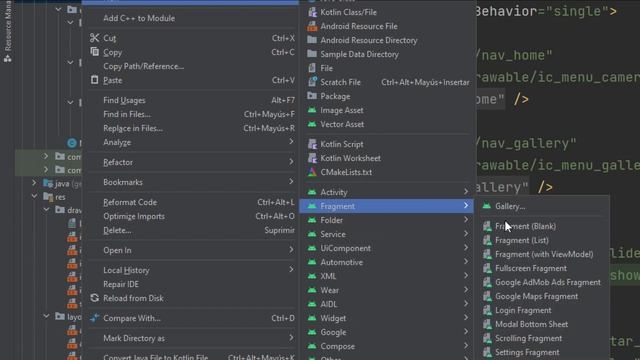Expand the Bookmarks submenu arrow

pyautogui.click(x=291, y=182)
